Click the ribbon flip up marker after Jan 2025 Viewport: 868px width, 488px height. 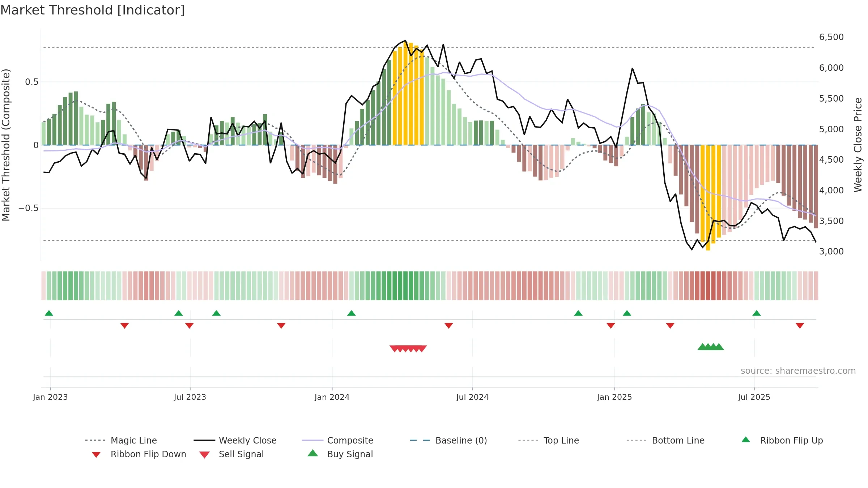coord(627,313)
